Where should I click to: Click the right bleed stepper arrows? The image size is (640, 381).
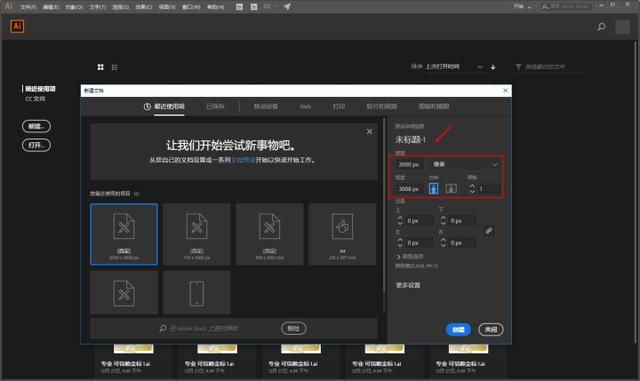tap(443, 243)
